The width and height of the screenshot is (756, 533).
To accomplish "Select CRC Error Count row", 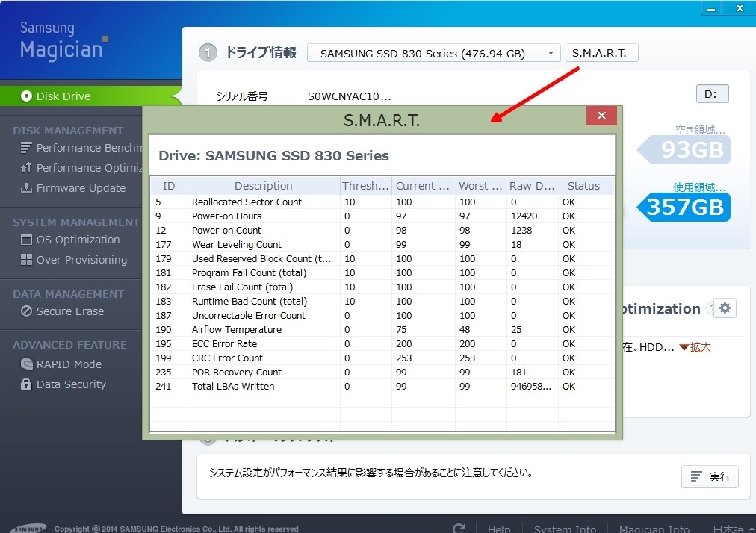I will pos(382,358).
